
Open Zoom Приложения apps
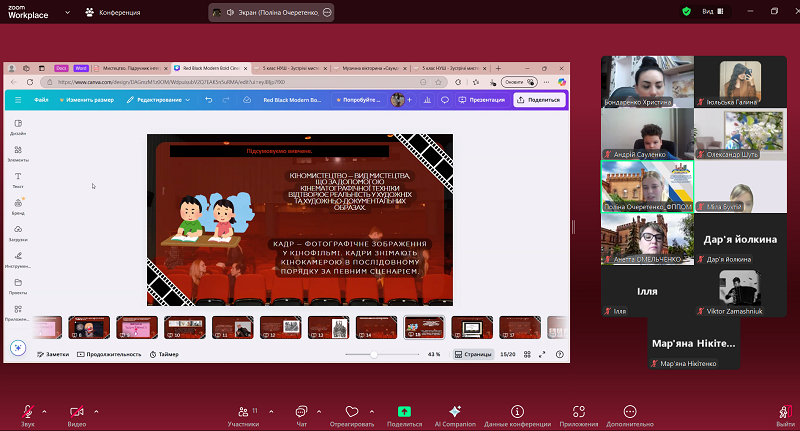click(579, 415)
